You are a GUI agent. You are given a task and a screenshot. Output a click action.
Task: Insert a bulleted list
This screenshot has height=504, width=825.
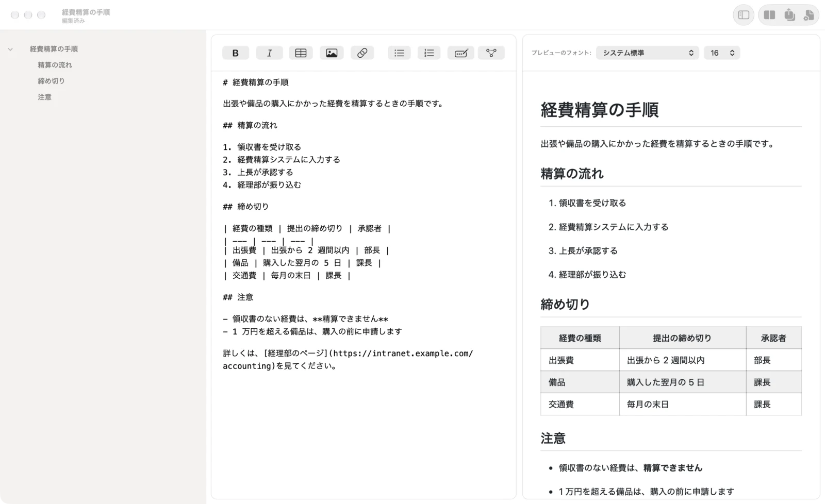pyautogui.click(x=399, y=53)
